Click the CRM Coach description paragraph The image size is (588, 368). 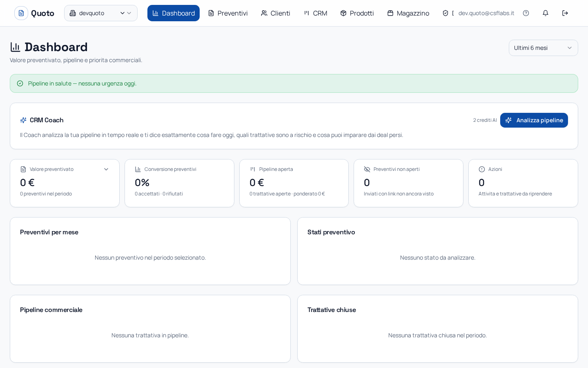(x=212, y=135)
